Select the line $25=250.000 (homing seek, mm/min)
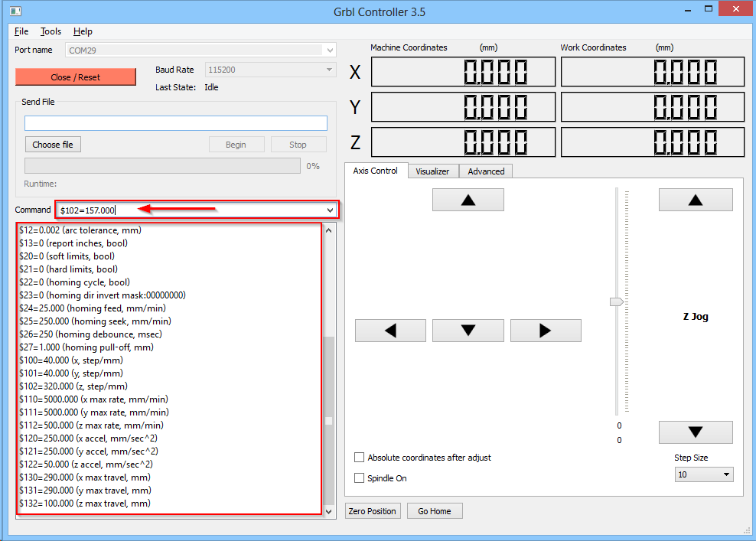Image resolution: width=756 pixels, height=541 pixels. 96,321
